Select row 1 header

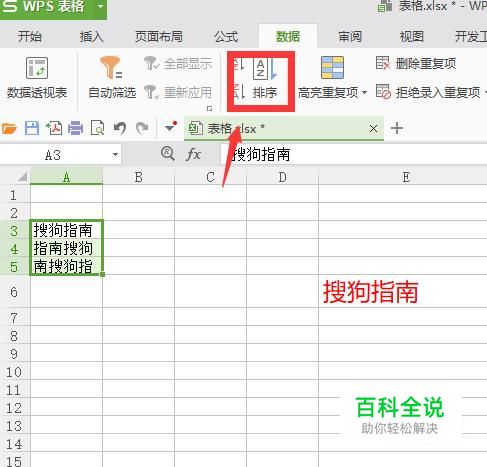[x=14, y=195]
